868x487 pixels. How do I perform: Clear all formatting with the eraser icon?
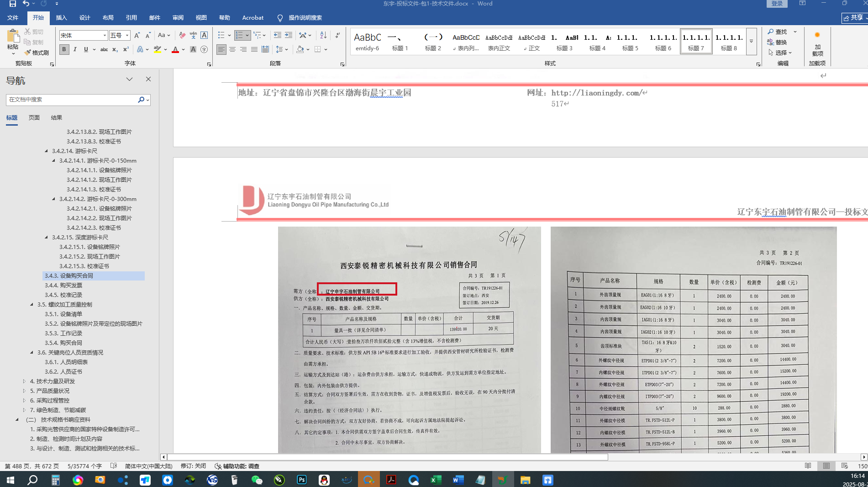183,35
